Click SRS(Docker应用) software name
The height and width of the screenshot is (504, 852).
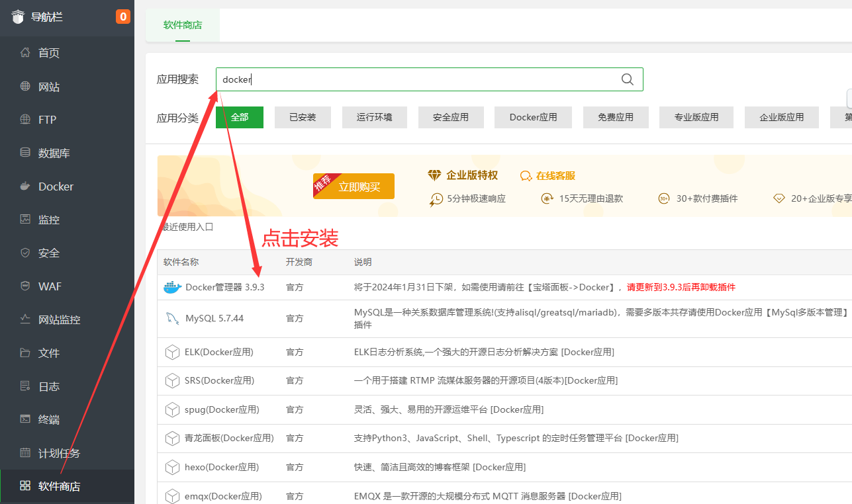(x=219, y=380)
